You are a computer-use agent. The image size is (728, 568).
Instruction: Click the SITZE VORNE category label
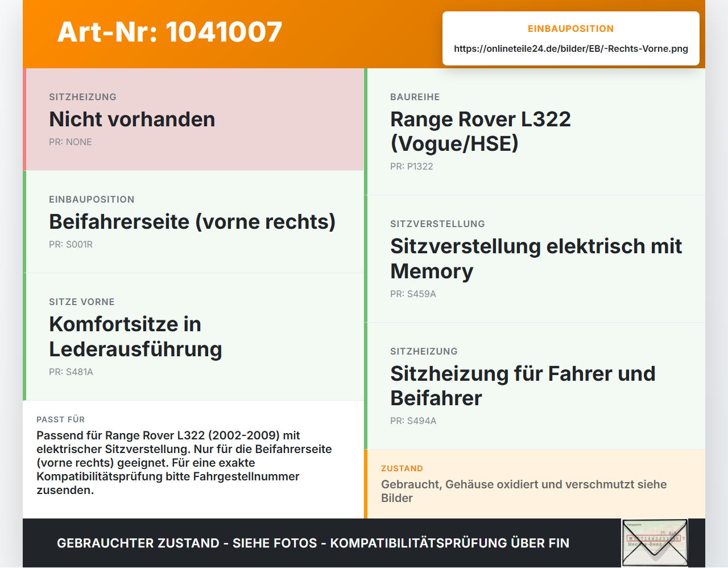coord(82,302)
